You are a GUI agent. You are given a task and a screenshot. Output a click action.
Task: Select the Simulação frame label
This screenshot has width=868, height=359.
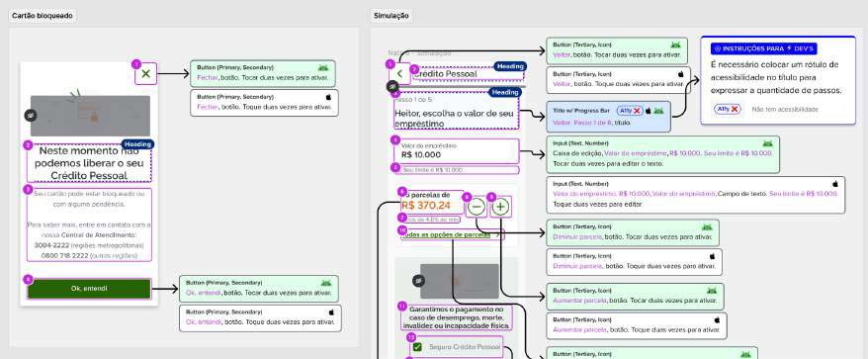pyautogui.click(x=391, y=16)
